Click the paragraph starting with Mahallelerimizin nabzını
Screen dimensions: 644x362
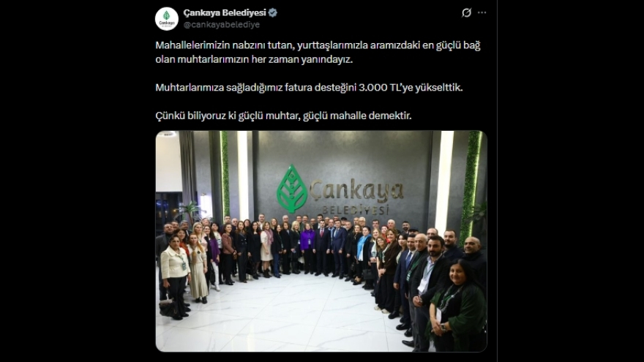[x=318, y=52]
